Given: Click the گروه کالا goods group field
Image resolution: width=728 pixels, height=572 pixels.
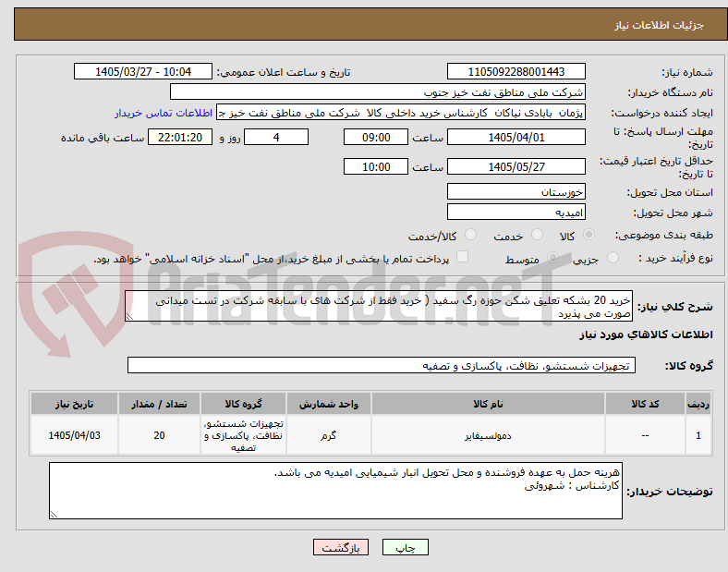Looking at the screenshot, I should click(x=382, y=365).
